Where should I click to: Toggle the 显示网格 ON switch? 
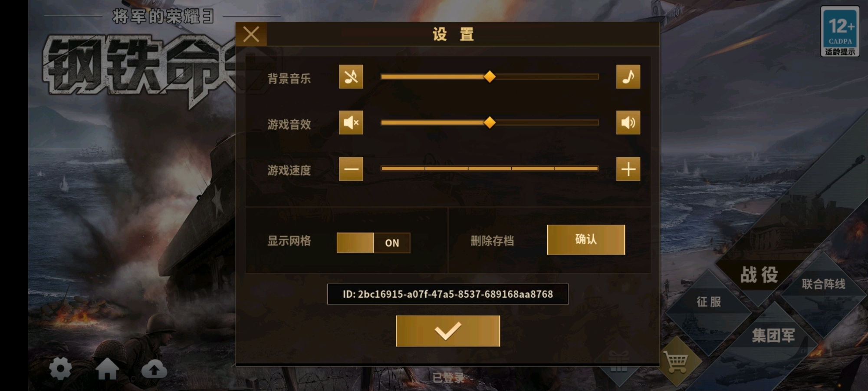[x=373, y=243]
